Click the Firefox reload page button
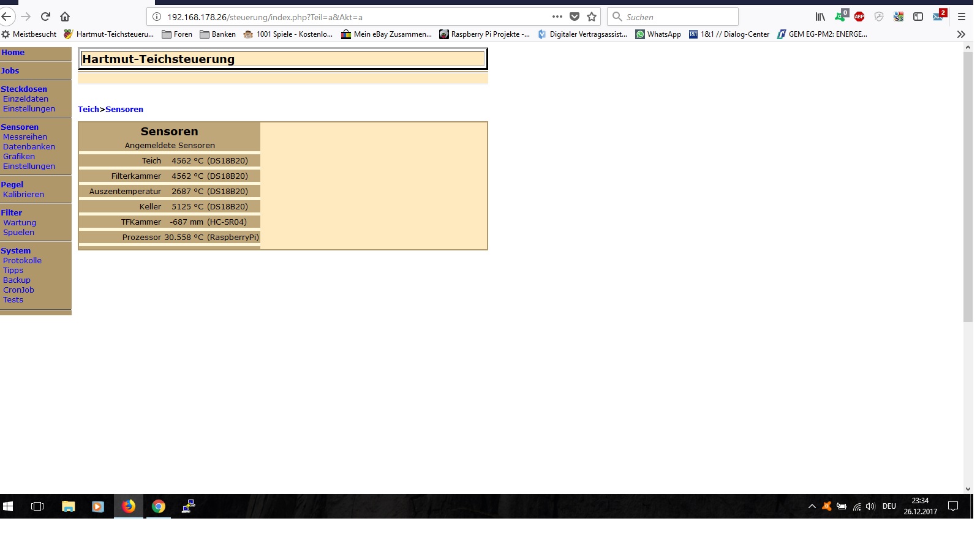 point(45,17)
